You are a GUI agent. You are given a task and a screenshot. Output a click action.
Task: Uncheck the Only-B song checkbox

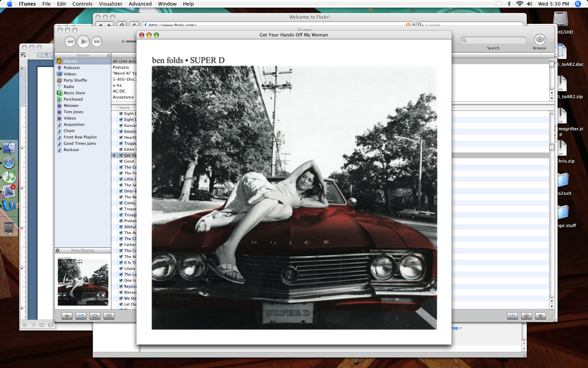121,191
